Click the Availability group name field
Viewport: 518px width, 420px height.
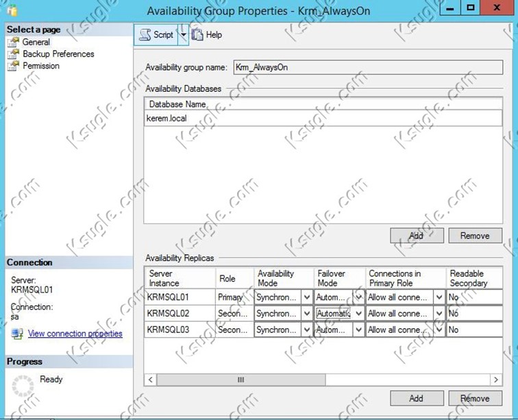[x=368, y=67]
